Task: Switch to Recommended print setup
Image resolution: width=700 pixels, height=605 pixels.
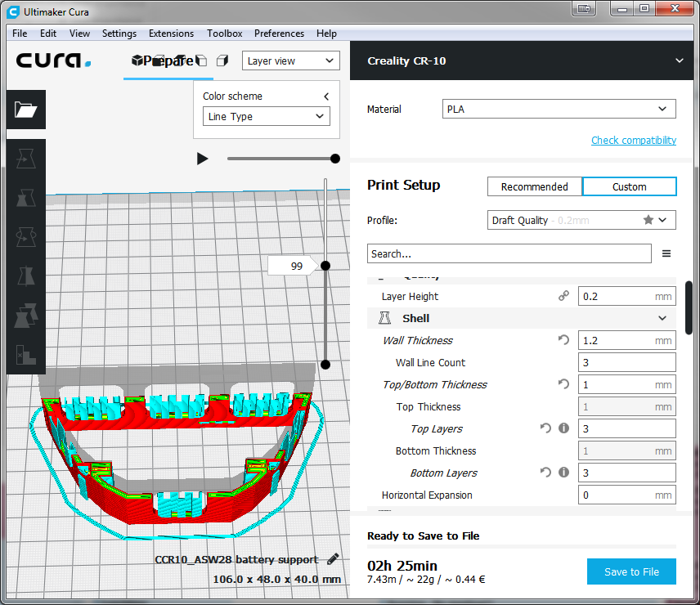Action: click(534, 186)
